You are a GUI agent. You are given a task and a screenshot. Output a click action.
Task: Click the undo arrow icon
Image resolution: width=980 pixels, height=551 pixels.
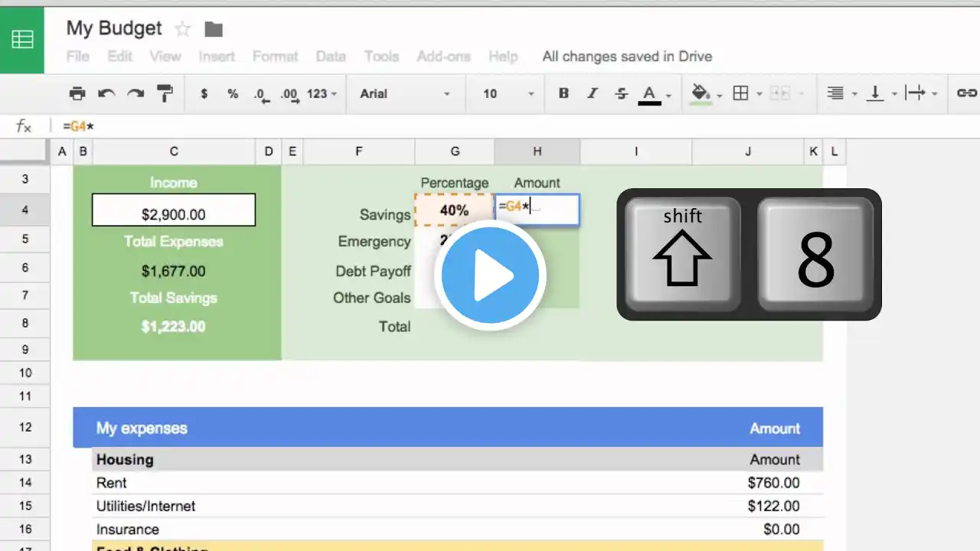(x=106, y=93)
